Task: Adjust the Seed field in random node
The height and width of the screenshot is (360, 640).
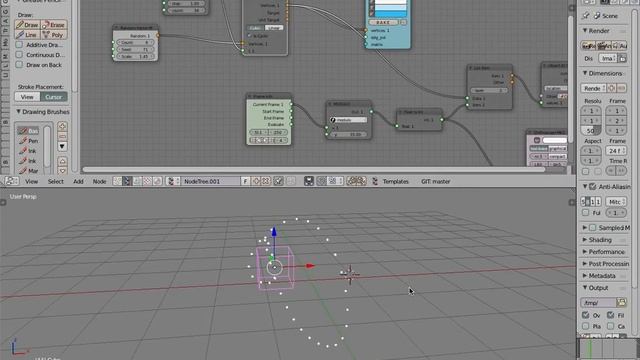Action: click(x=135, y=49)
